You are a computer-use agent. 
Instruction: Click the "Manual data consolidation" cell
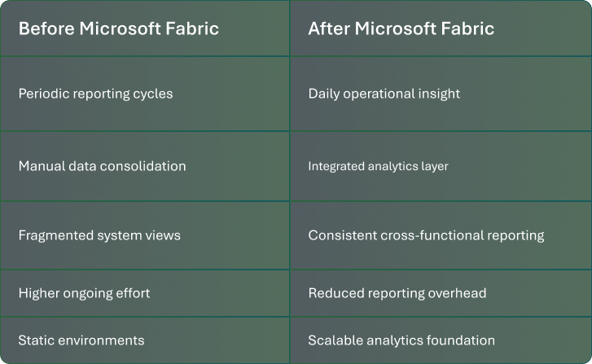[102, 166]
